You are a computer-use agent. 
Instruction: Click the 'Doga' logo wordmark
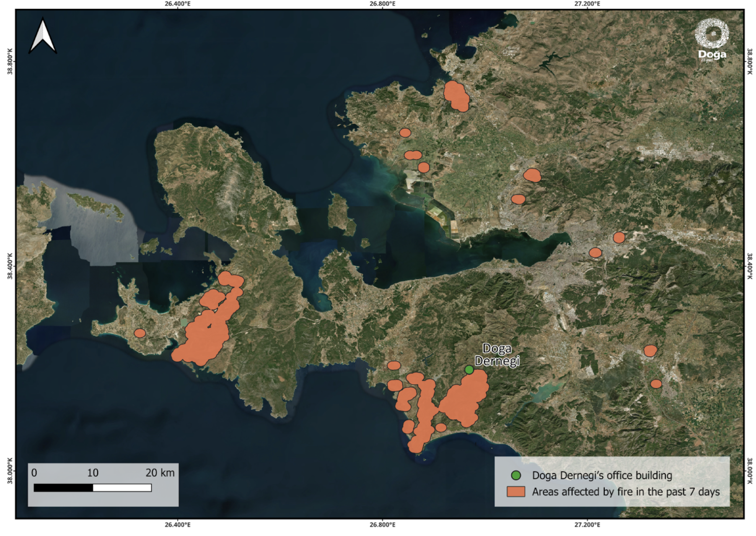[x=712, y=55]
